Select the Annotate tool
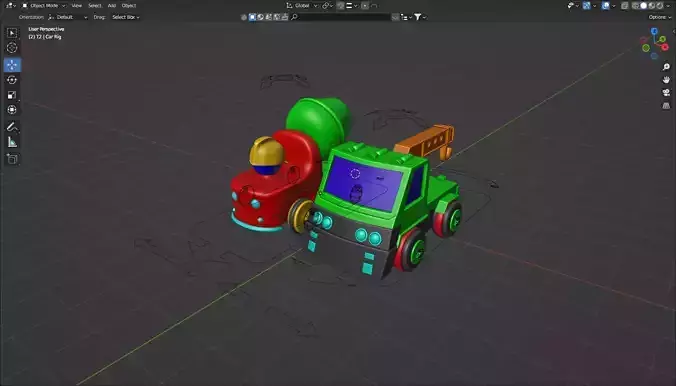676x386 pixels. point(12,127)
